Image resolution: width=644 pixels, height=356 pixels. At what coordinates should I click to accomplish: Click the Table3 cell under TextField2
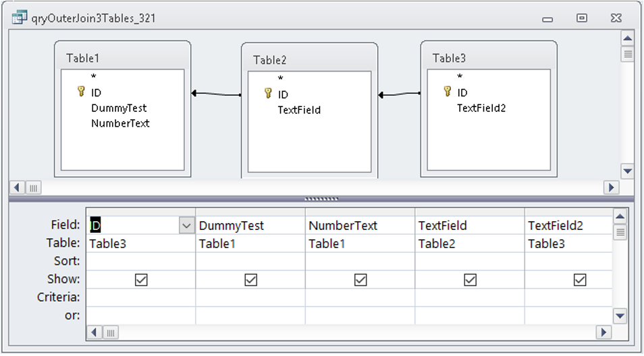coord(568,243)
